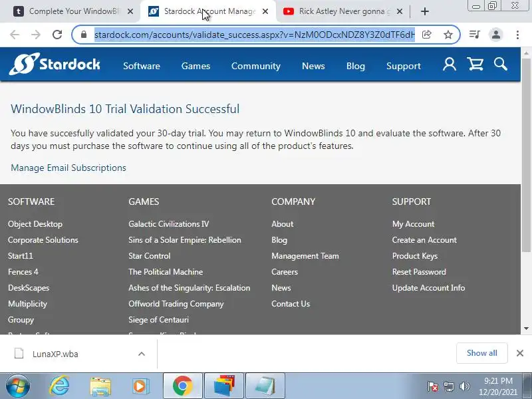Open The Political Machine link
The height and width of the screenshot is (399, 532).
(166, 272)
